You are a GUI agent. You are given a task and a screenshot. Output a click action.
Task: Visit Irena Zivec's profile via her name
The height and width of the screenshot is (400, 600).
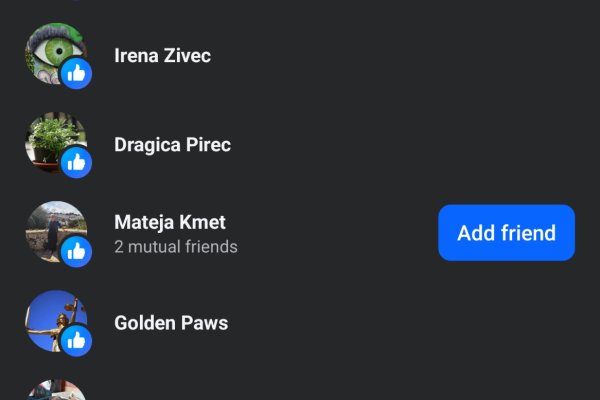[162, 55]
